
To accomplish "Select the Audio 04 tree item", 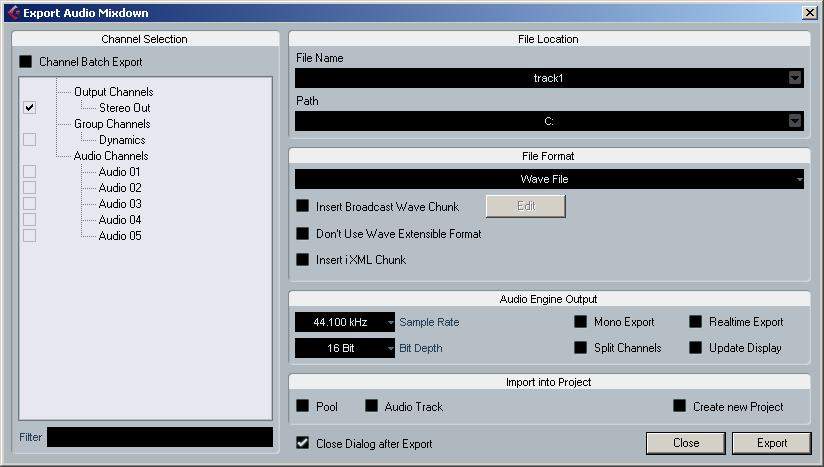I will pyautogui.click(x=120, y=220).
